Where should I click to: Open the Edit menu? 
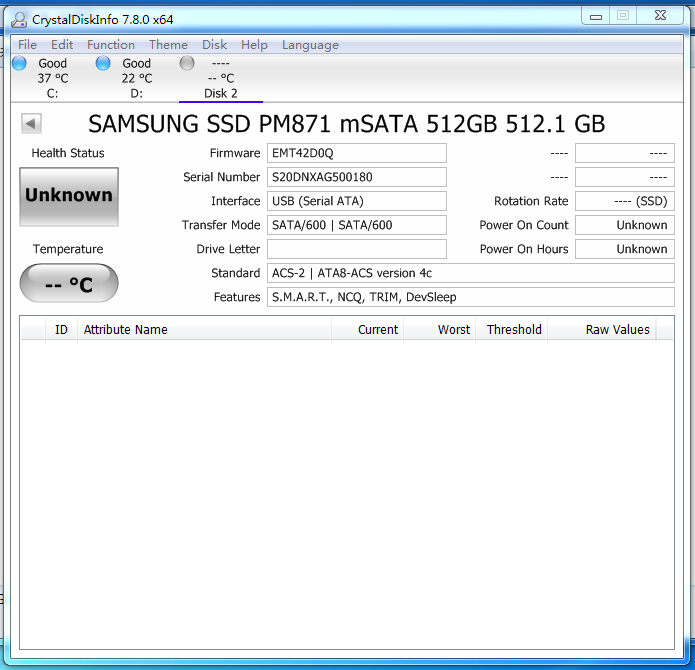pyautogui.click(x=62, y=45)
